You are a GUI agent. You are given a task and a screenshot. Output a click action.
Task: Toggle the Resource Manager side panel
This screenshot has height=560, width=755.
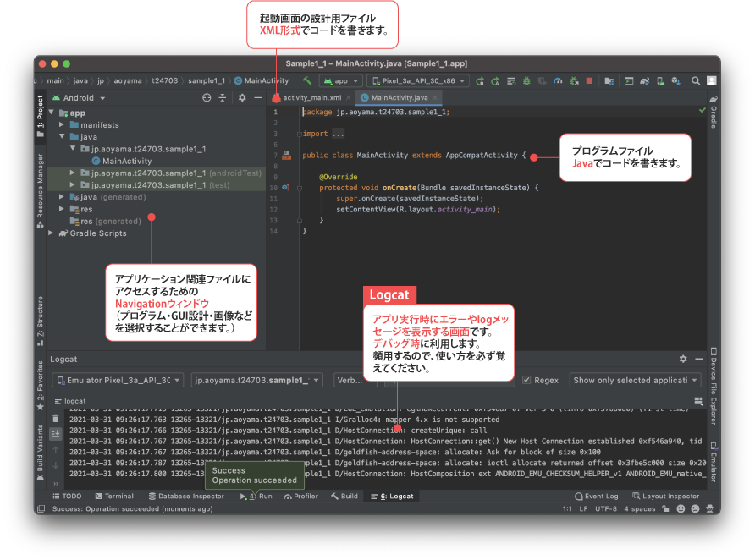pos(40,190)
